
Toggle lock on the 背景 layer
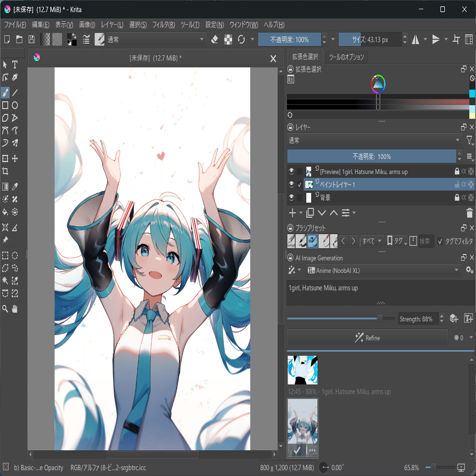[x=457, y=198]
